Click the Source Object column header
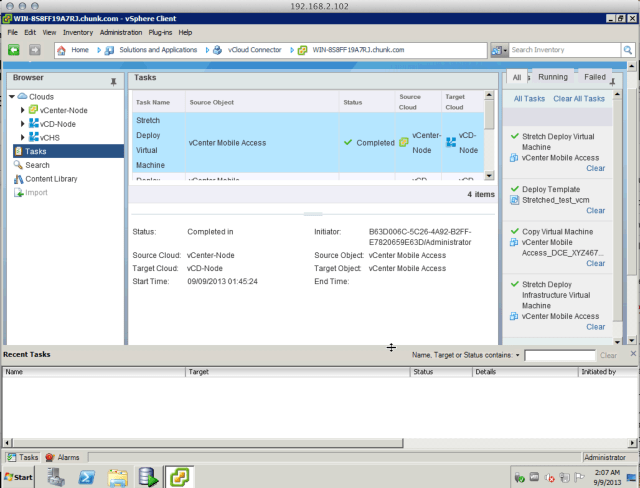Screen dimensions: 640x488 [x=262, y=102]
